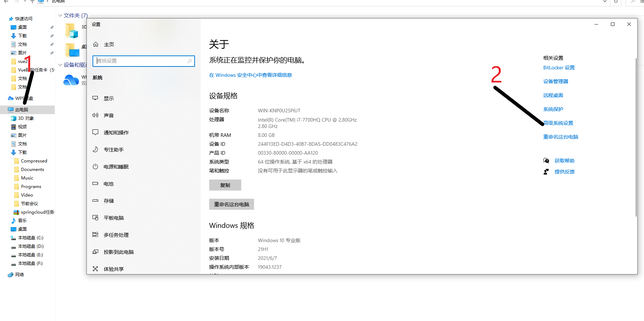Select the 节前会议 folder in Explorer tree
644x321 pixels.
pyautogui.click(x=30, y=204)
